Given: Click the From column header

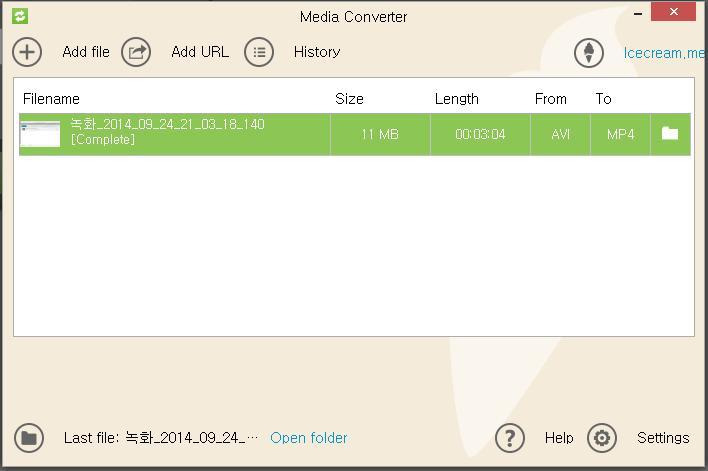Looking at the screenshot, I should click(x=550, y=98).
